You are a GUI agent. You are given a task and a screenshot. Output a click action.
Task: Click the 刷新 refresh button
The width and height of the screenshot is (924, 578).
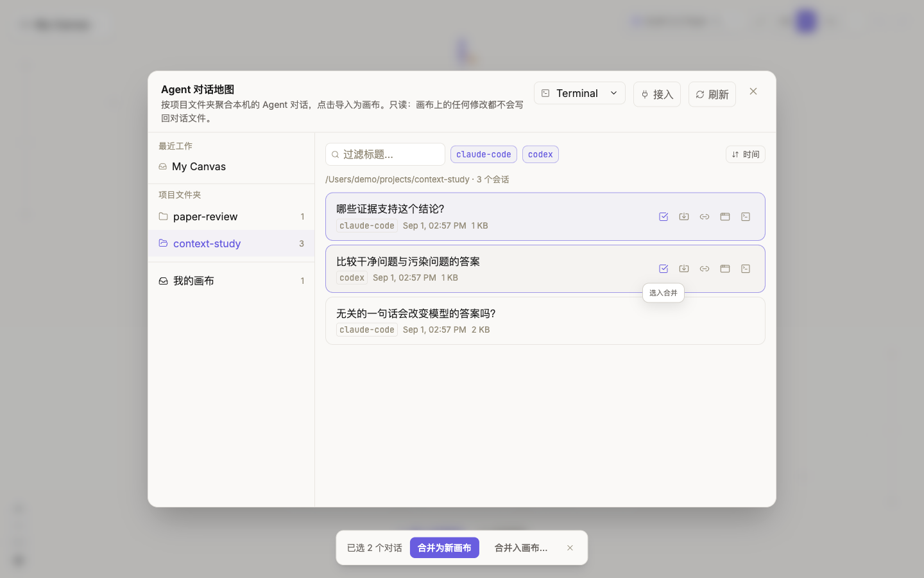[x=712, y=94]
